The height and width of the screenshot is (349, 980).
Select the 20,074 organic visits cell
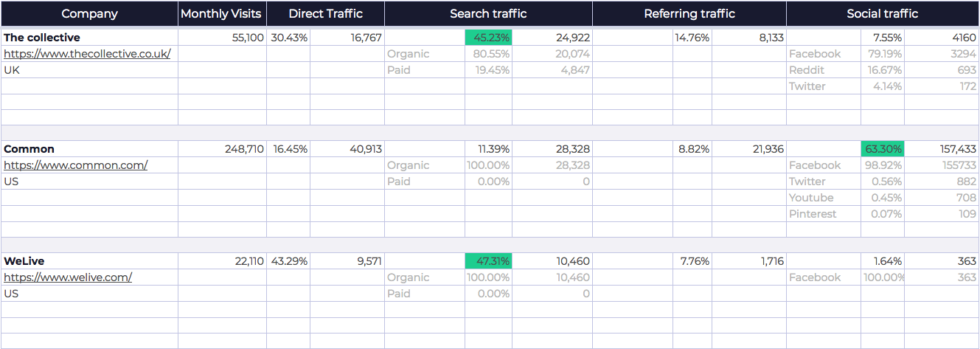click(552, 54)
